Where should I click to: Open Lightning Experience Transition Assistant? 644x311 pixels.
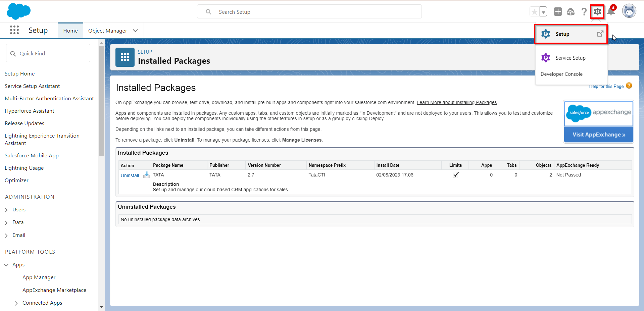(42, 139)
